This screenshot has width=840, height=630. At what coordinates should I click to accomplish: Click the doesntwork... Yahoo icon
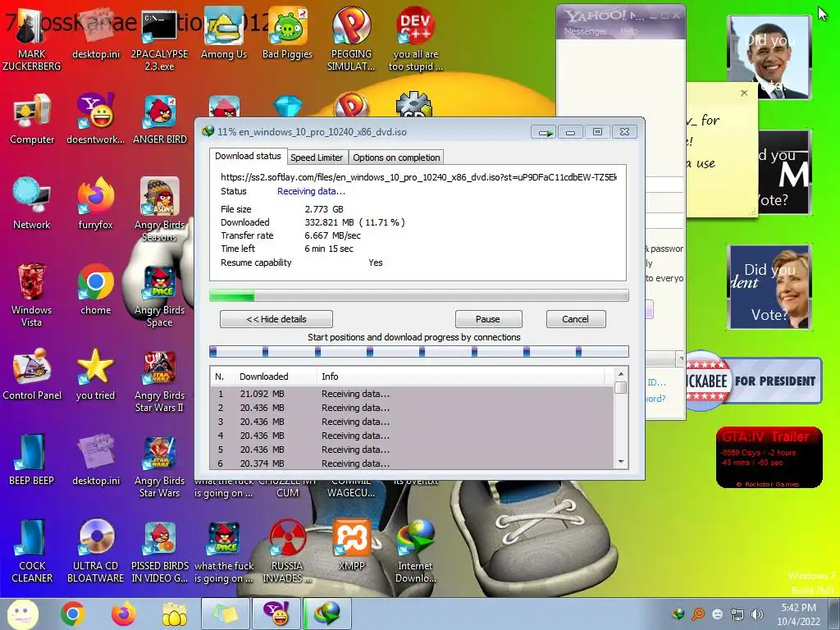[x=95, y=119]
